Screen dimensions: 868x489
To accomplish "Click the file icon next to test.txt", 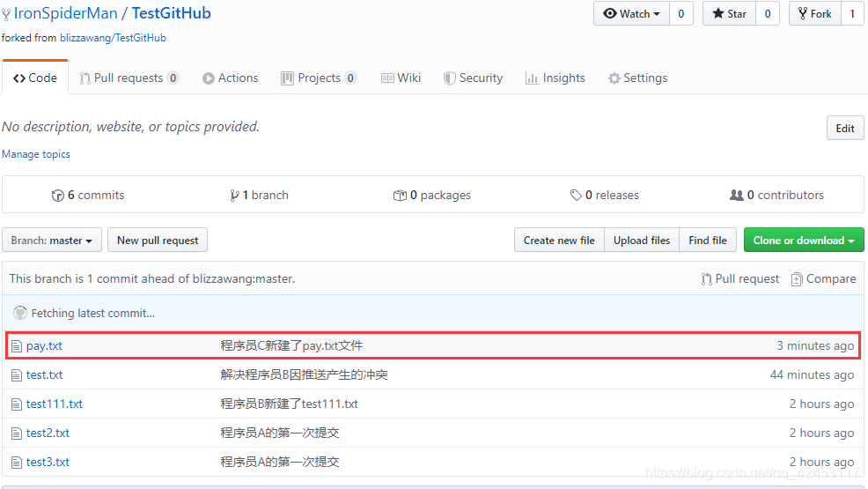I will click(x=17, y=375).
